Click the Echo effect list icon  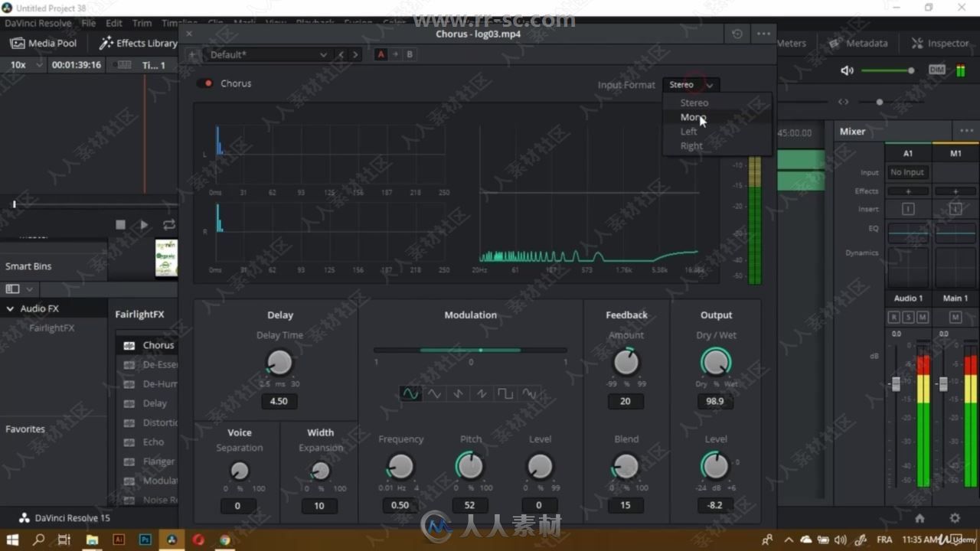129,442
